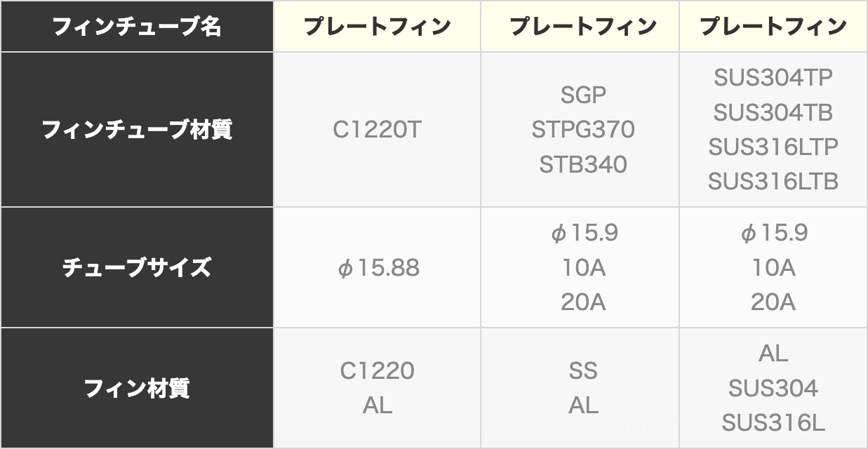Select the C1220T material cell
Screen dimensions: 868x449
tap(377, 130)
